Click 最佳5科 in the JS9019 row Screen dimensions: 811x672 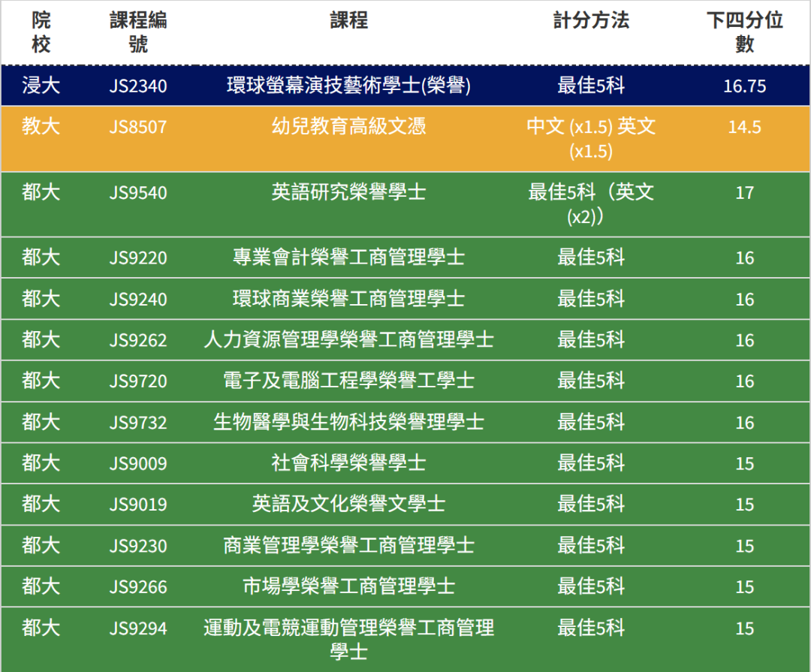[x=591, y=504]
